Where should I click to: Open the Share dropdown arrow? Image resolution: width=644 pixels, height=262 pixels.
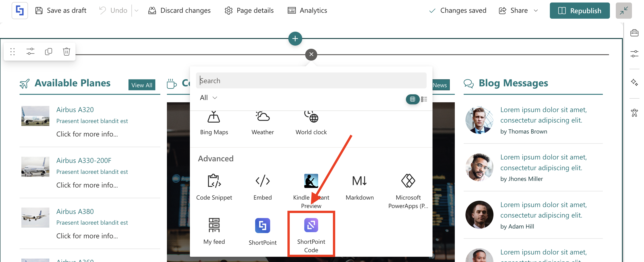[536, 10]
